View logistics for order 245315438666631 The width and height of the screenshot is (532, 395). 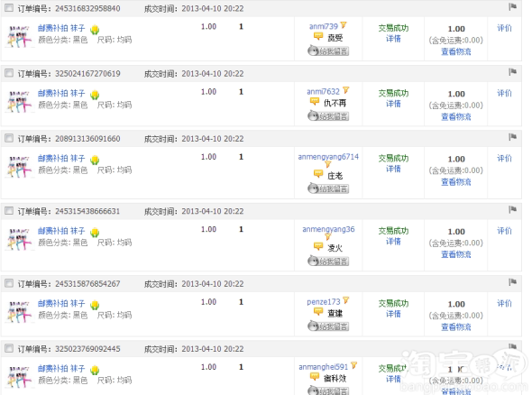point(455,254)
